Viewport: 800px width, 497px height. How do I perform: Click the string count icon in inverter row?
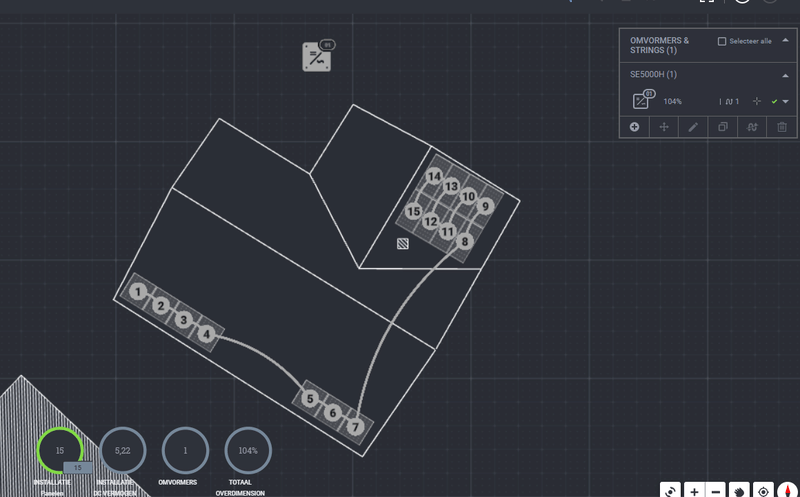pos(729,102)
